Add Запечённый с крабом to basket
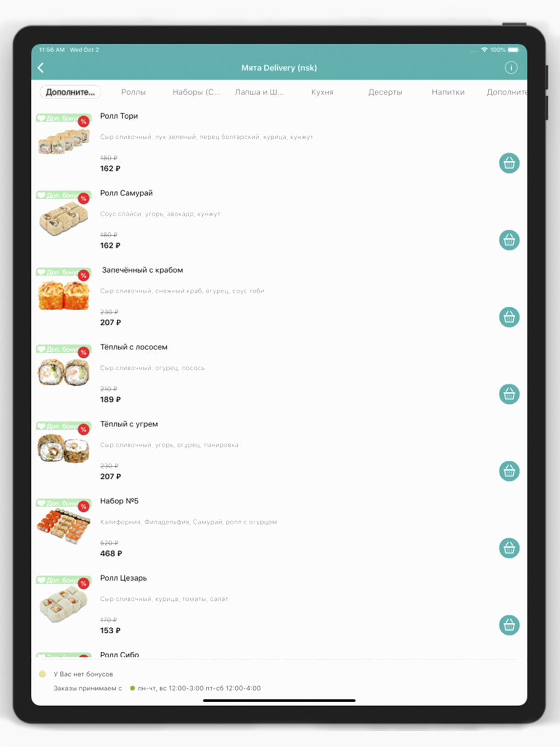This screenshot has width=560, height=747. coord(509,317)
